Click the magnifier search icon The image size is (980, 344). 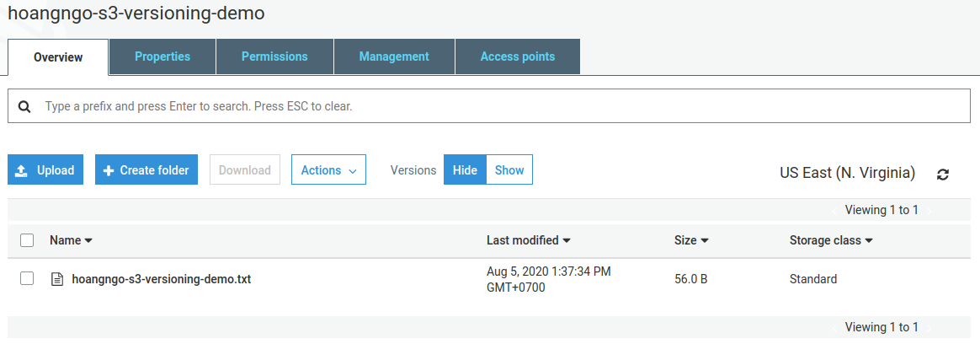24,107
